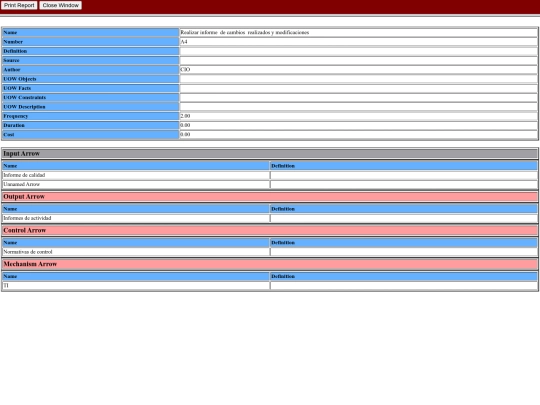Viewport: 540px width, 405px height.
Task: Click the UOW Facts label
Action: point(90,88)
